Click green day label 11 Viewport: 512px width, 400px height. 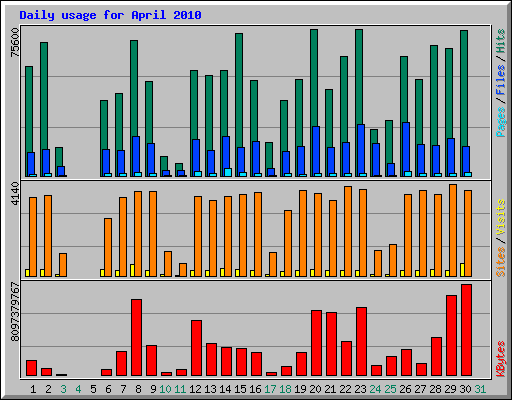[x=180, y=389]
